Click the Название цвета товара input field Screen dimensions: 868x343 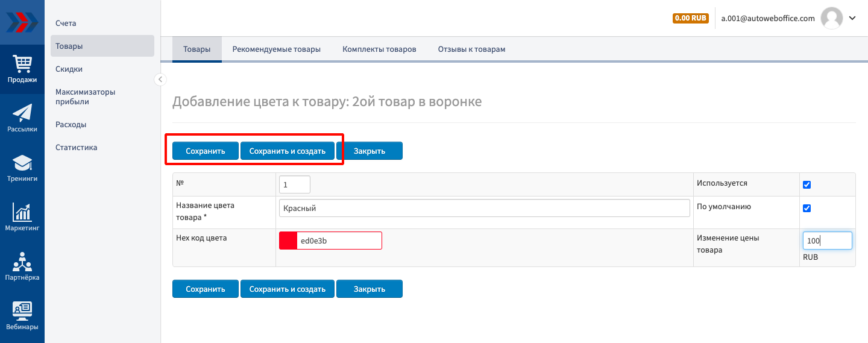484,208
